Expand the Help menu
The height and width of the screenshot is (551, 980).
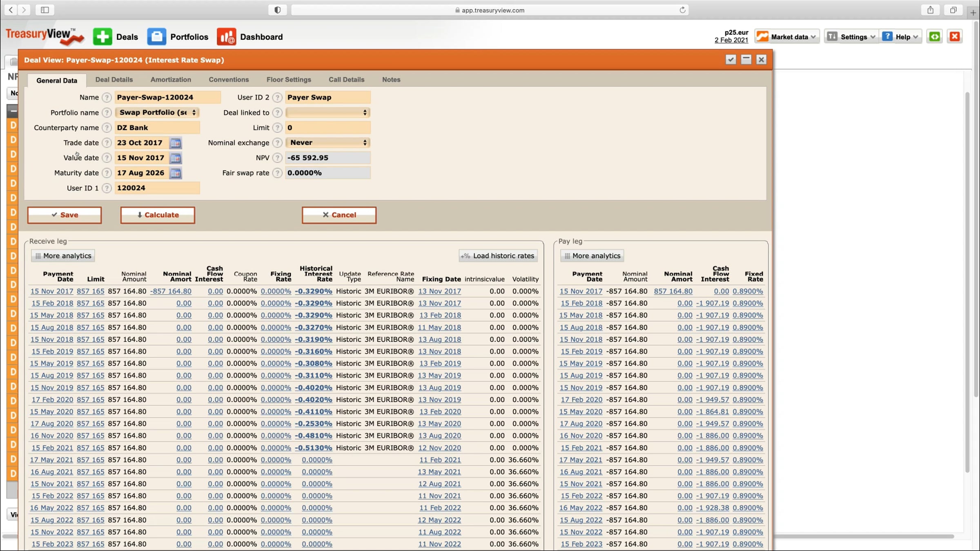[901, 37]
